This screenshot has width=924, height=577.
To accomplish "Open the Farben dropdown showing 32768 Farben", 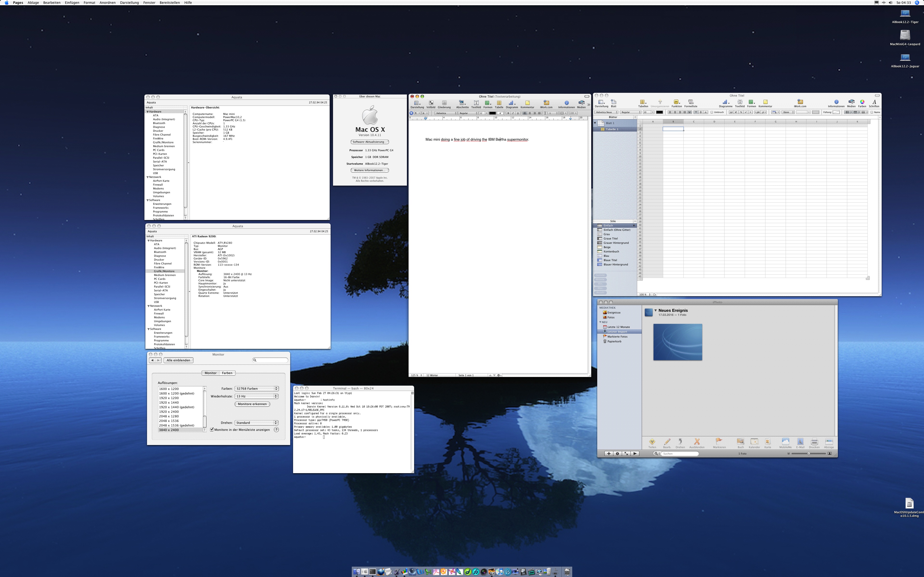I will click(x=256, y=389).
